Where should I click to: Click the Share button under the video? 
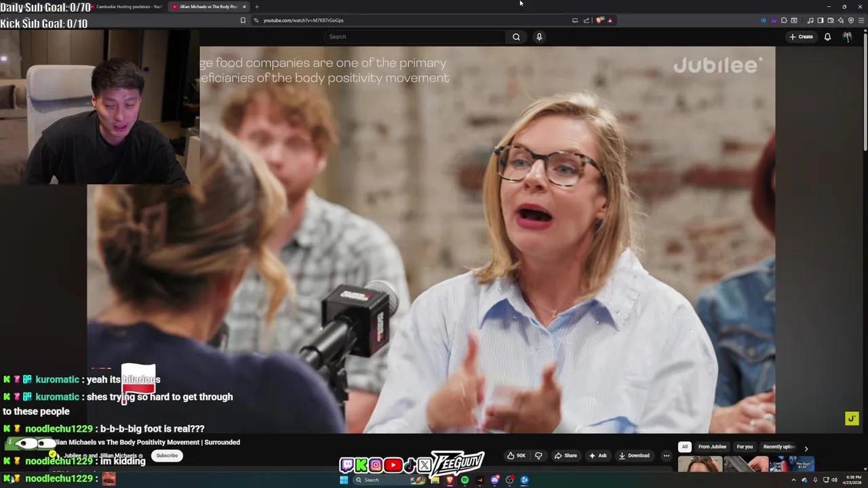point(566,455)
